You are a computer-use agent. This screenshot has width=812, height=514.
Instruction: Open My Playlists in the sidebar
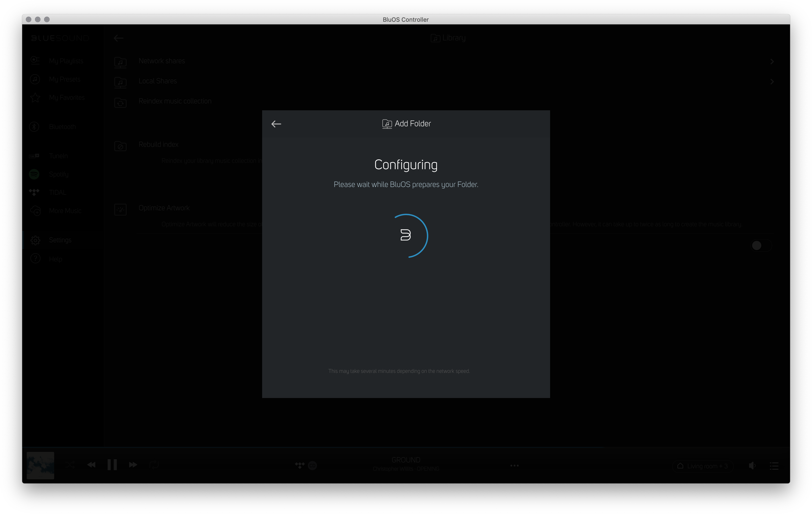66,61
